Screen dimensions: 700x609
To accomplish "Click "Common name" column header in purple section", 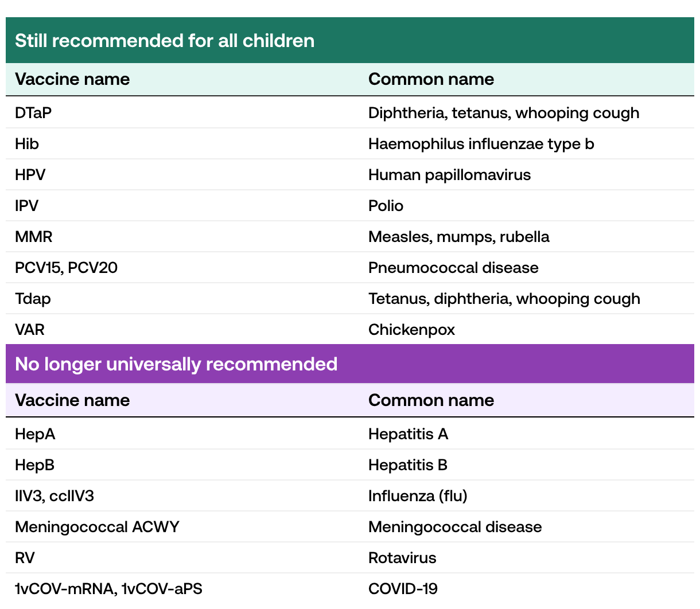I will (431, 400).
